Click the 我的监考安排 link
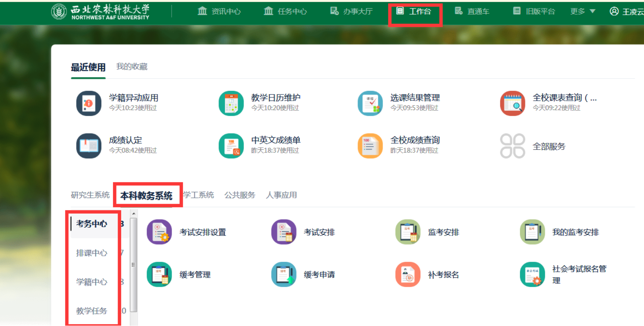This screenshot has height=326, width=644. click(575, 232)
